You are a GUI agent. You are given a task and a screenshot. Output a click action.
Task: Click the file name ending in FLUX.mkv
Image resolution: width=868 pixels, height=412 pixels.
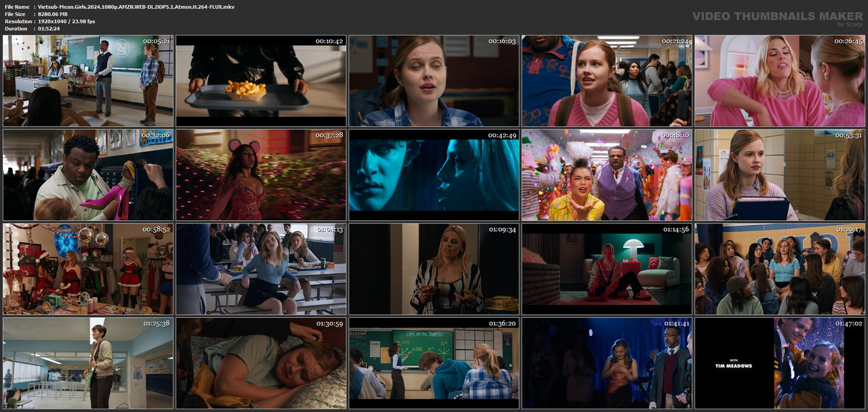tap(136, 7)
